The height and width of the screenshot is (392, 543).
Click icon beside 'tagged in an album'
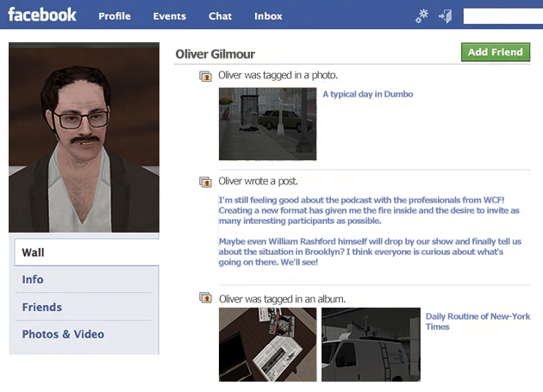(205, 297)
